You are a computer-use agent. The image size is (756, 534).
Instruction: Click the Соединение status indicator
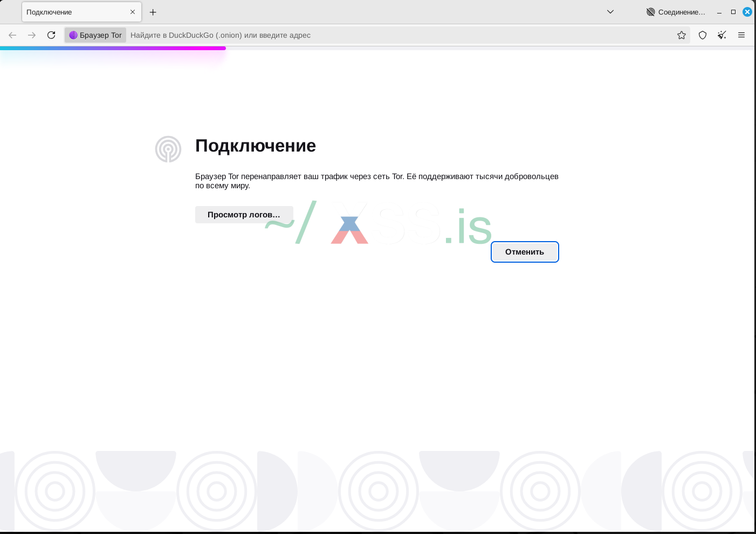click(676, 12)
